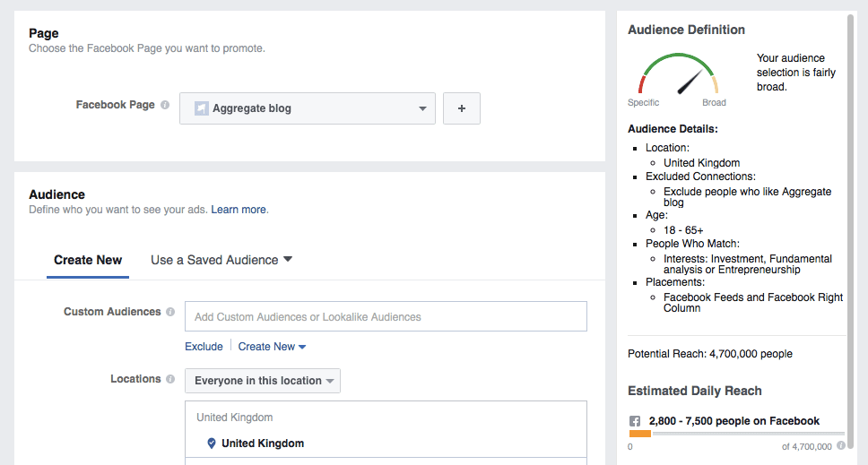Click the '2,800 - 7,500 people on Facebook' text

point(734,421)
